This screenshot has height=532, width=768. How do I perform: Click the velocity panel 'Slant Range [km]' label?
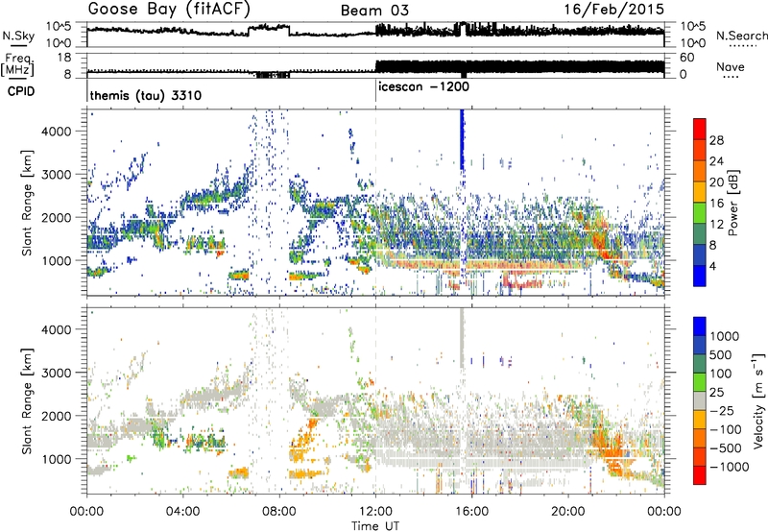pyautogui.click(x=27, y=400)
